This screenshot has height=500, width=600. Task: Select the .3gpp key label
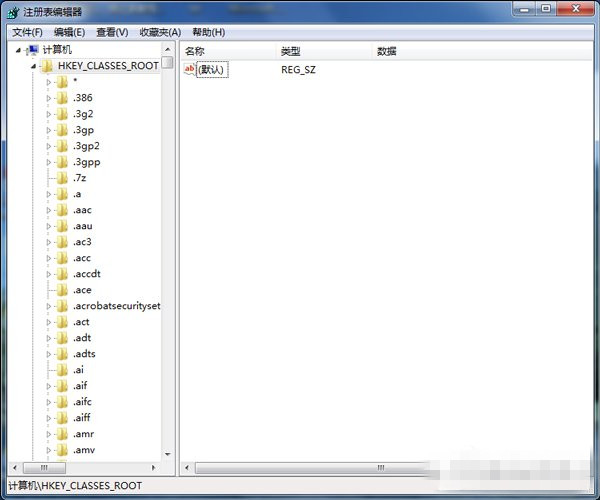pos(86,162)
